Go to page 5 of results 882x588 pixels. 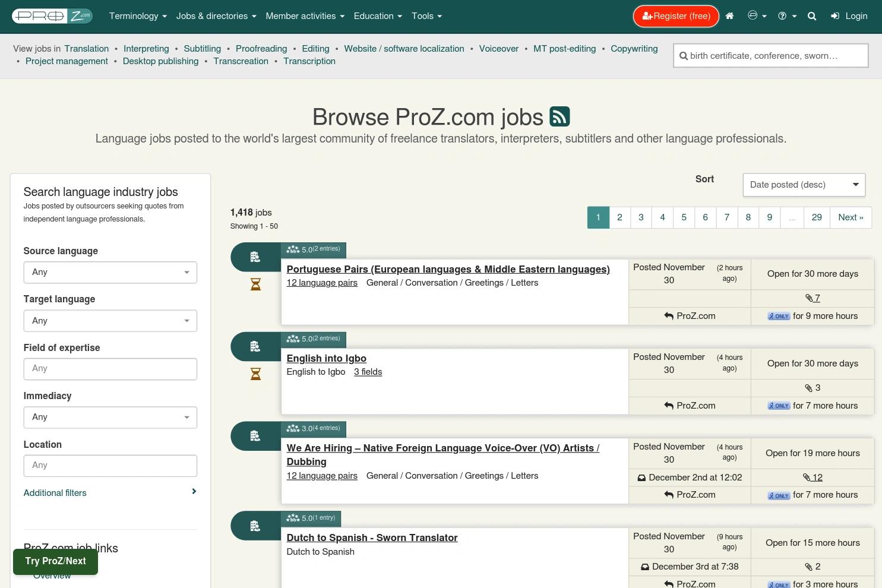pos(684,217)
